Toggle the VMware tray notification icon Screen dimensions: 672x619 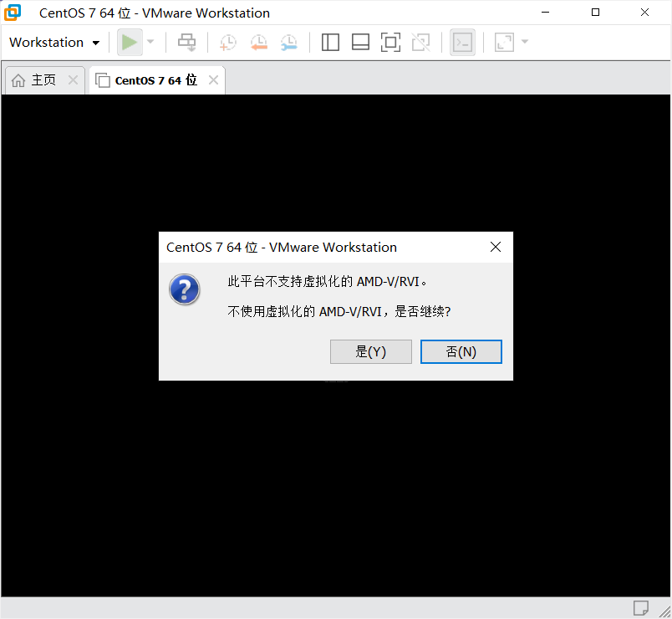click(x=420, y=41)
